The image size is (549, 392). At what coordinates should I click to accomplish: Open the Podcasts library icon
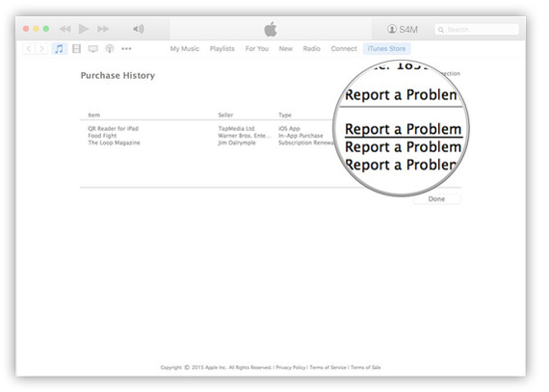(110, 49)
